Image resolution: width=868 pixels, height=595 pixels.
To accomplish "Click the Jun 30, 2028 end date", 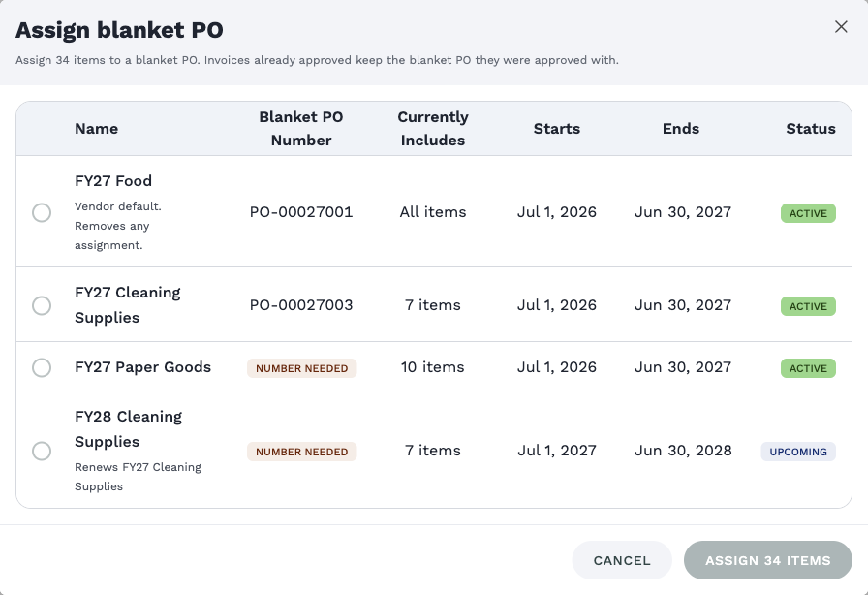I will pyautogui.click(x=683, y=451).
